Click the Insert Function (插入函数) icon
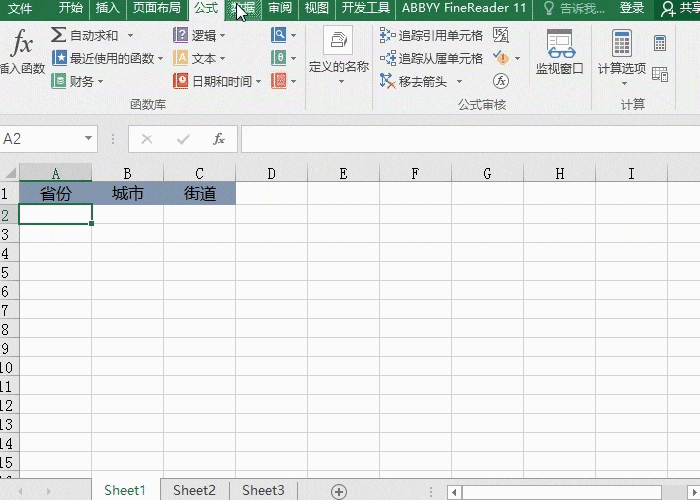The width and height of the screenshot is (700, 500). tap(22, 52)
